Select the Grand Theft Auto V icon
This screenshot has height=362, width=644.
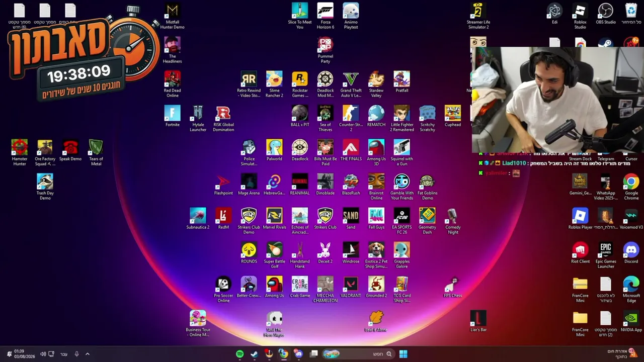click(x=351, y=84)
